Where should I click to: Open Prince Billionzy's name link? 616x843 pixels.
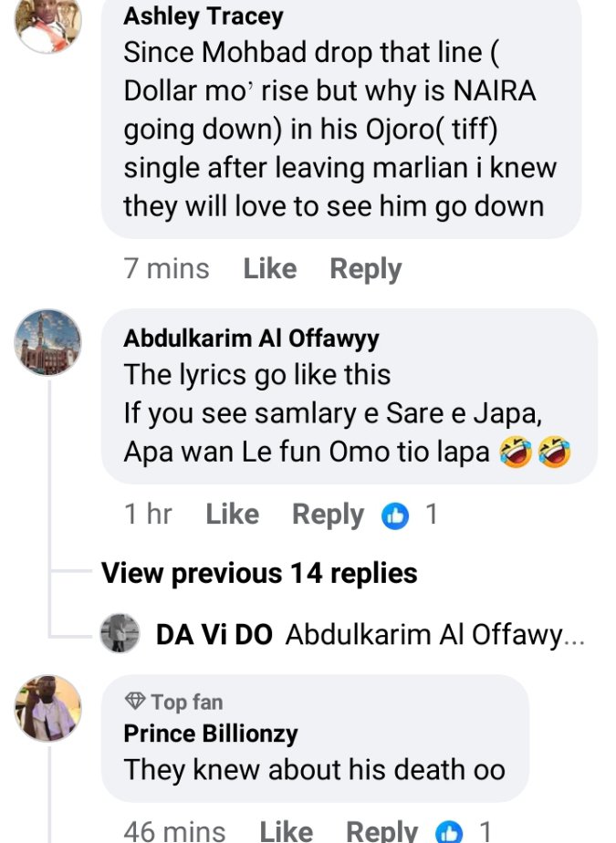pyautogui.click(x=210, y=733)
